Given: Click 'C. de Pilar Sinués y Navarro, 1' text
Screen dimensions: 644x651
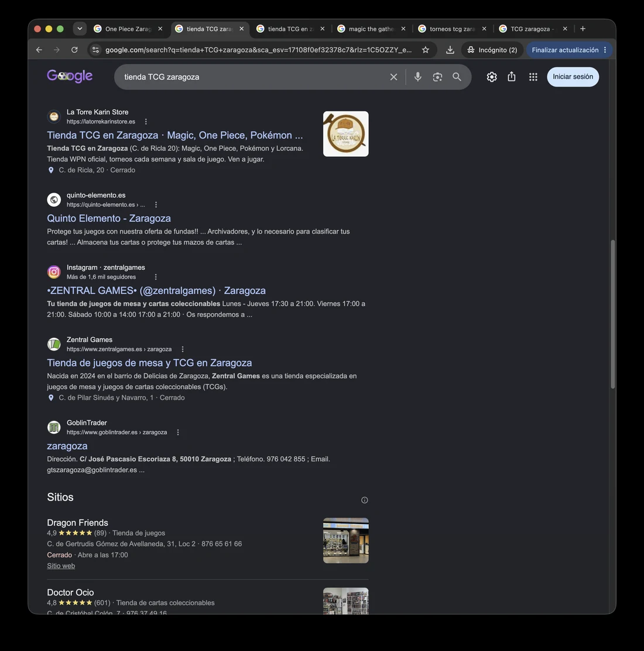Looking at the screenshot, I should point(106,398).
